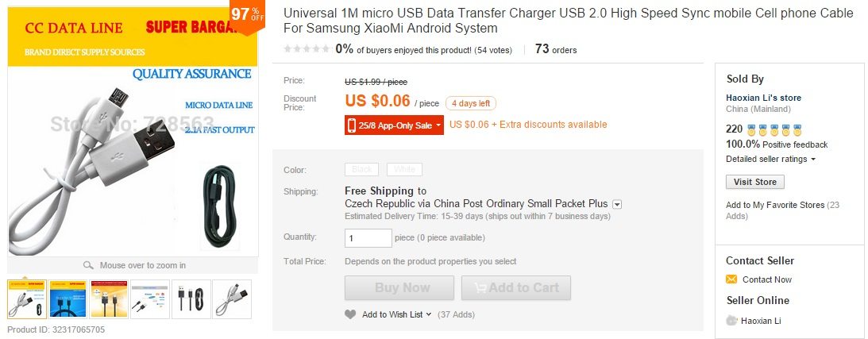
Task: Click the heart icon beside Add to Wish List
Action: 350,314
